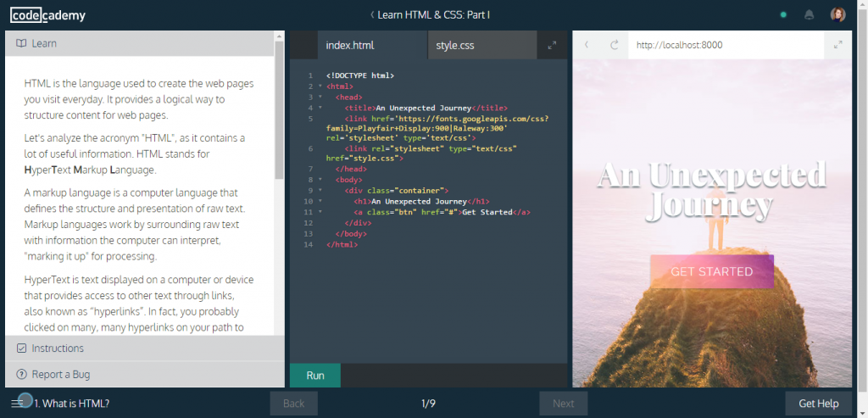This screenshot has height=418, width=868.
Task: Click the h1 An Unexpected Journey code line
Action: coord(421,202)
